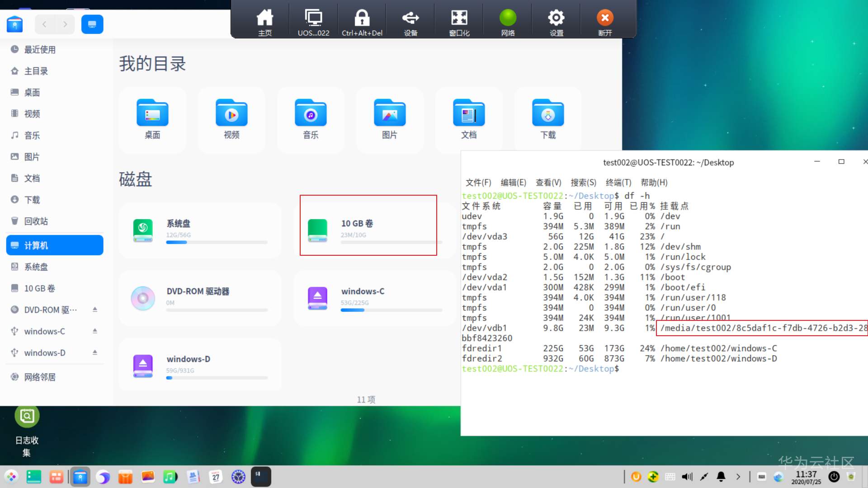Click the volume icon in taskbar
This screenshot has height=488, width=868.
tap(687, 477)
